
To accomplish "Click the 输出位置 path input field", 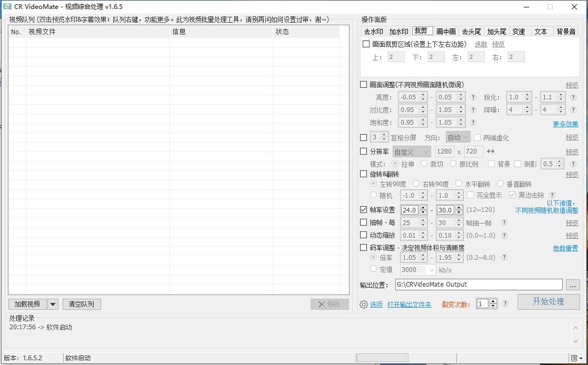I will tap(479, 285).
